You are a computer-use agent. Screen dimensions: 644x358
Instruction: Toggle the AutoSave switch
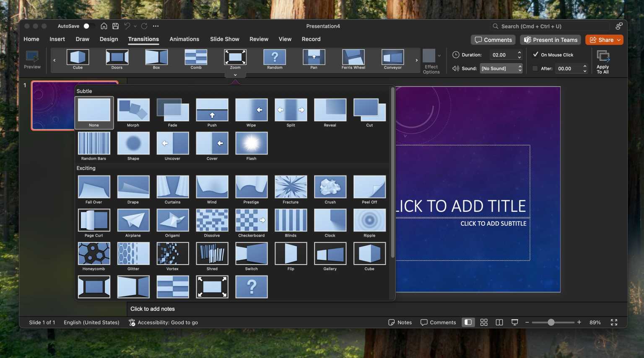click(87, 26)
